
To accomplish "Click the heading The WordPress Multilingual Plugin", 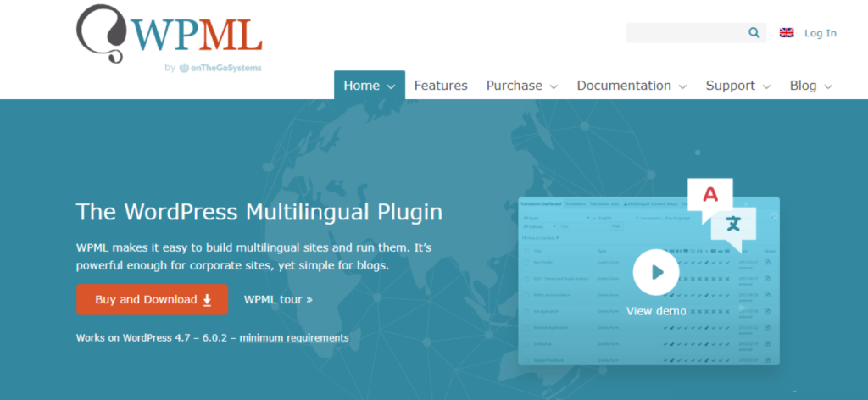I will pos(259,212).
